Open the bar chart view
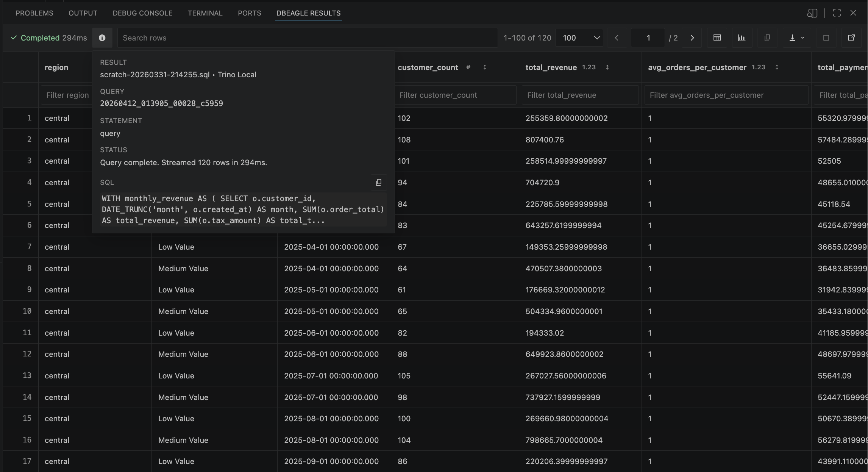Screen dimensions: 868x472 pos(742,38)
